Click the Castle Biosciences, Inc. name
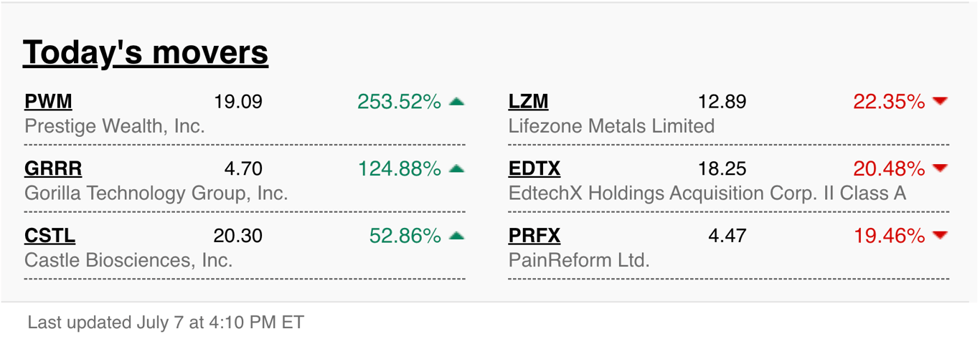 (x=128, y=260)
